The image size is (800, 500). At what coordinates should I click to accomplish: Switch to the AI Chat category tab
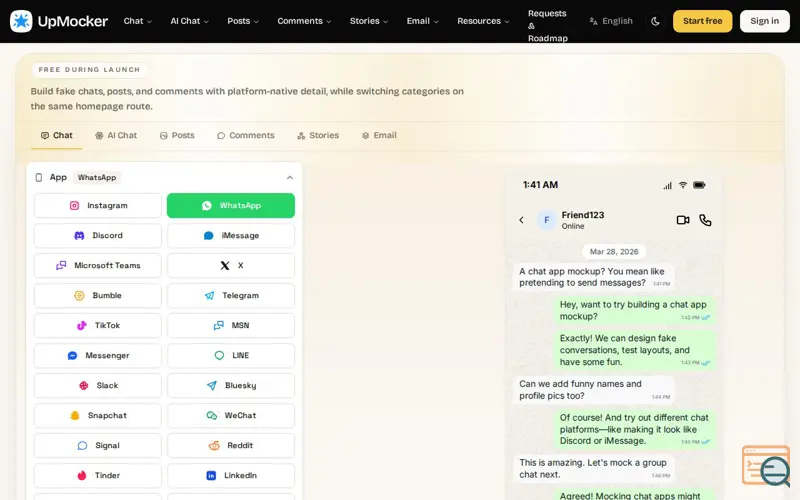pyautogui.click(x=116, y=135)
